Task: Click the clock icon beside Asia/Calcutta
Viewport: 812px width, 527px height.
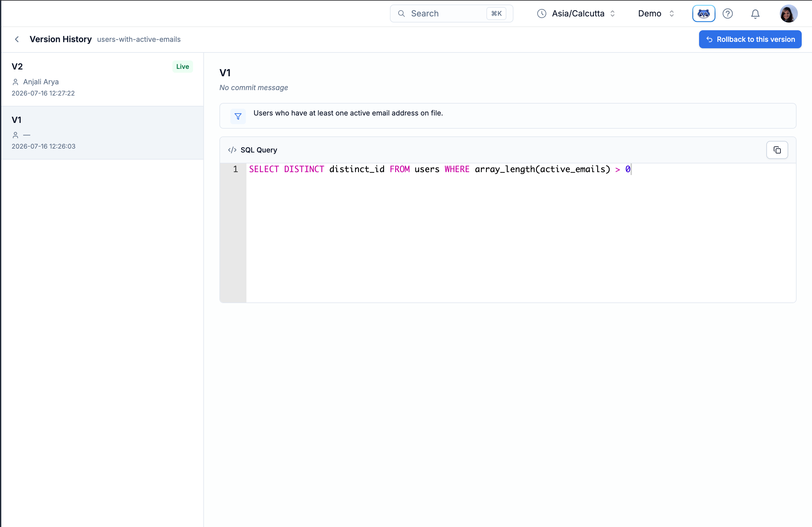Action: point(541,14)
